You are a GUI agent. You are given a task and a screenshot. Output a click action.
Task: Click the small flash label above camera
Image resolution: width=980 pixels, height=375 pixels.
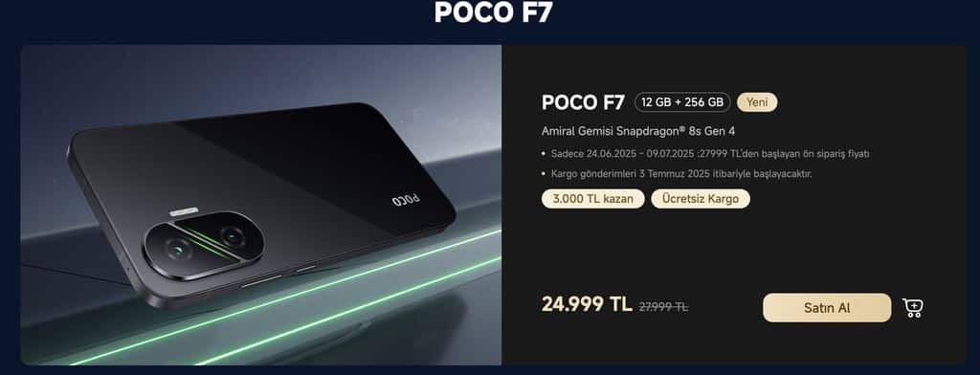tap(184, 211)
